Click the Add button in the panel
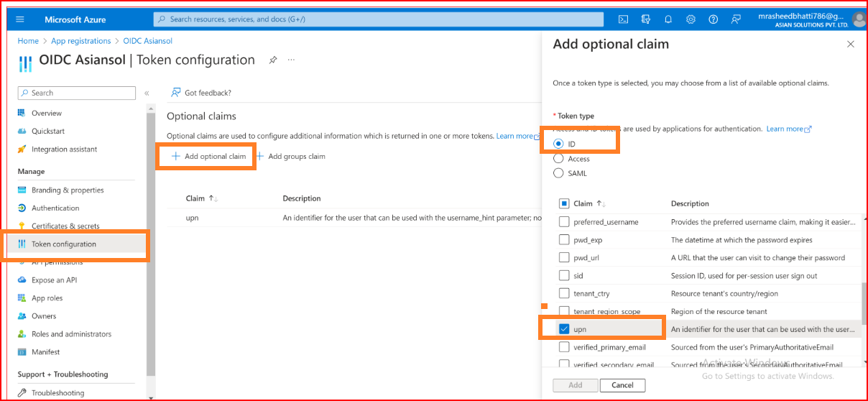 (x=576, y=385)
